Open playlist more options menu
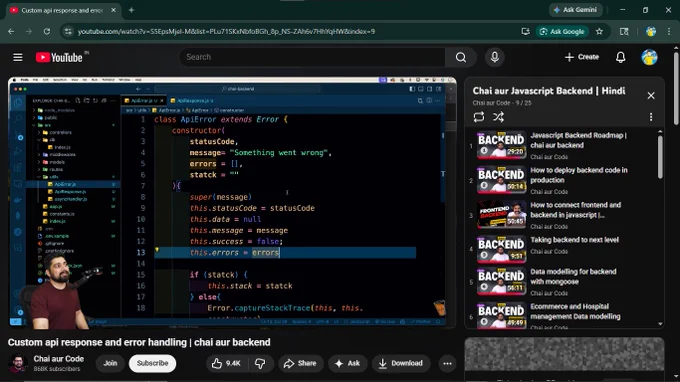This screenshot has width=680, height=382. (651, 117)
